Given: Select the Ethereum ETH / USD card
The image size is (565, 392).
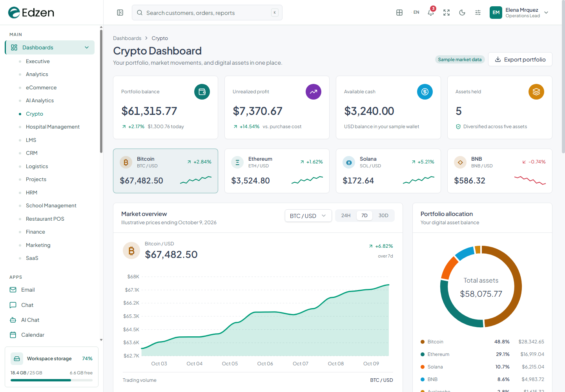Looking at the screenshot, I should coord(277,171).
